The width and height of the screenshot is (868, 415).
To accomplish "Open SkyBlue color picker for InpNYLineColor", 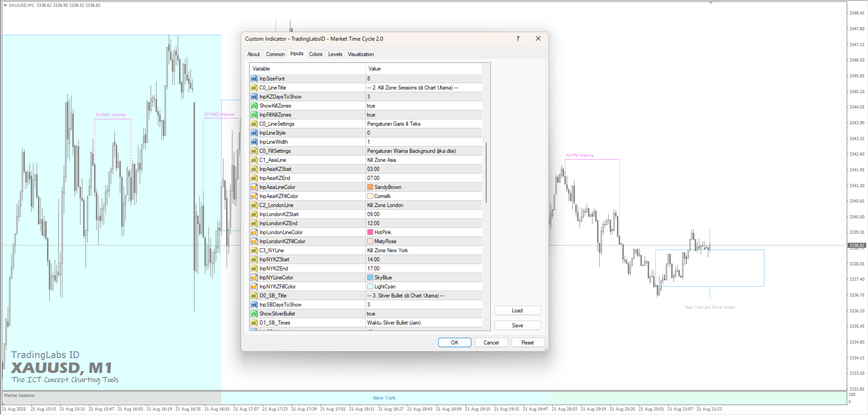I will click(x=424, y=278).
